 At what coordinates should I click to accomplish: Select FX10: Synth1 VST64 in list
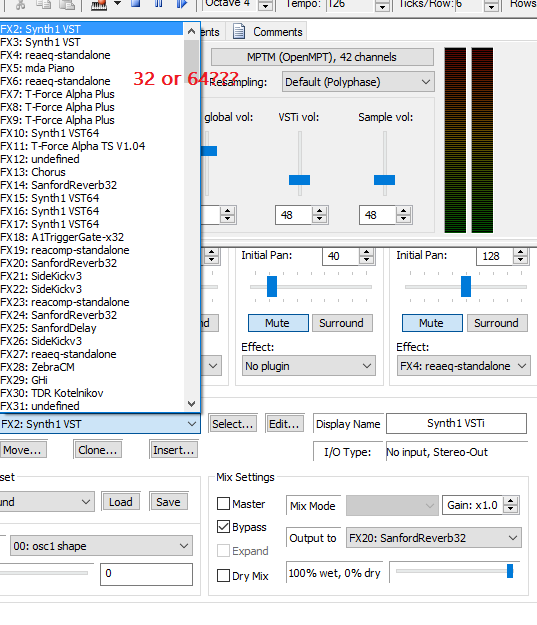92,133
